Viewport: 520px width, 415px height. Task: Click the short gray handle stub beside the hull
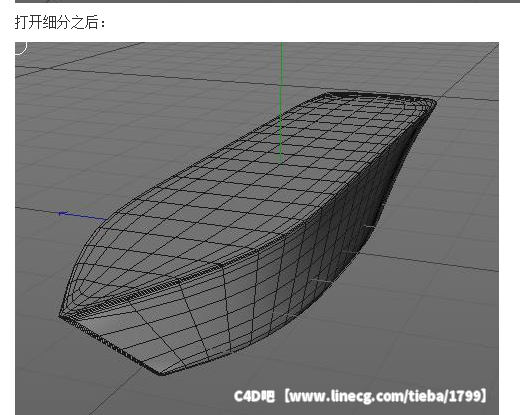tap(369, 227)
